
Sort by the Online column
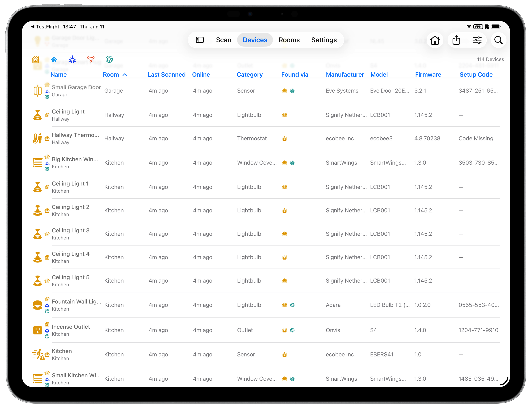click(x=201, y=74)
